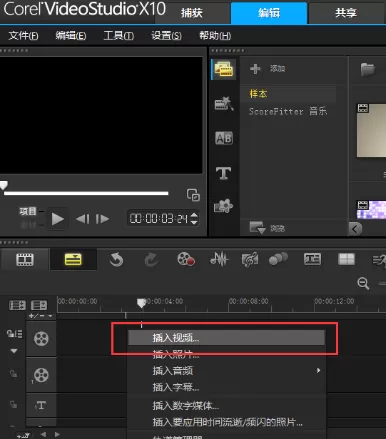This screenshot has height=439, width=386.
Task: Open the Auto Music icon
Action: tap(250, 259)
